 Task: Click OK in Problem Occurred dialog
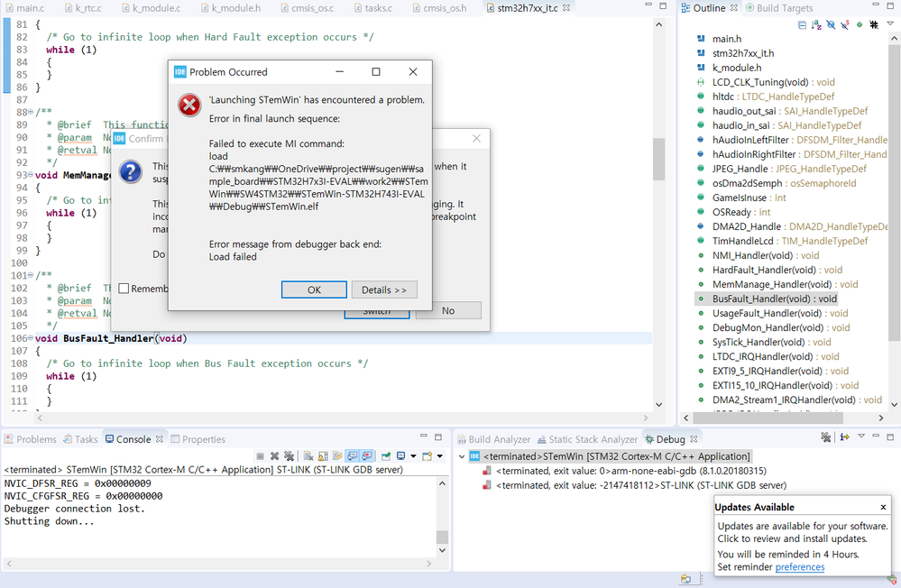pyautogui.click(x=314, y=289)
